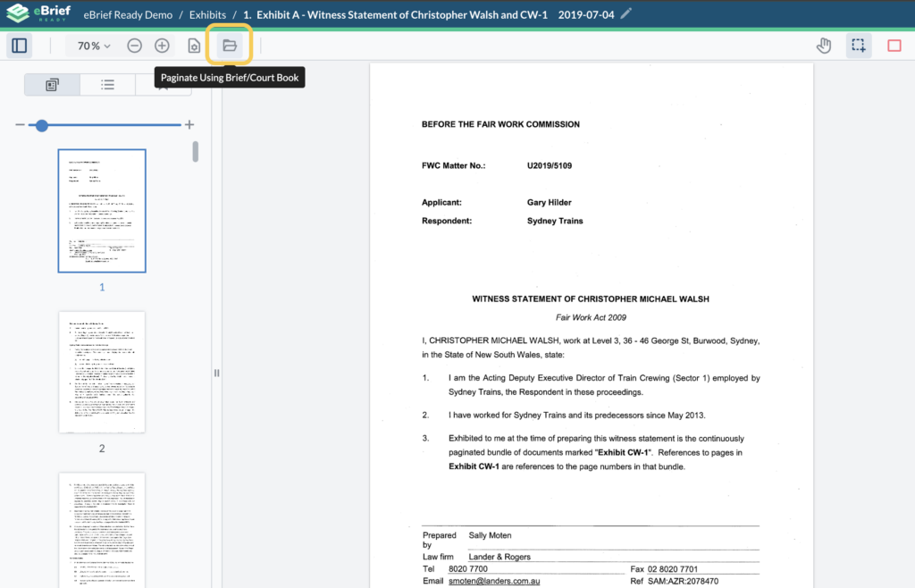The height and width of the screenshot is (588, 915).
Task: Click the thumbnail panel scrollbar
Action: click(x=195, y=152)
